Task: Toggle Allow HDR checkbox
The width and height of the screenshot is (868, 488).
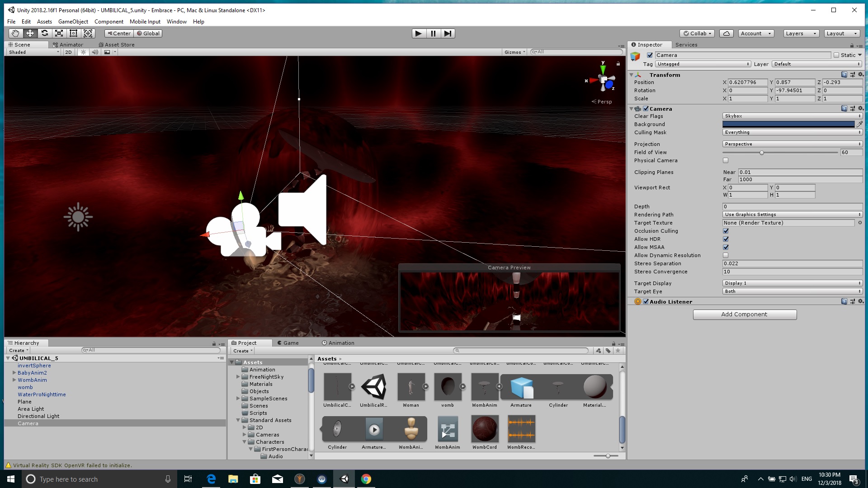Action: pyautogui.click(x=726, y=239)
